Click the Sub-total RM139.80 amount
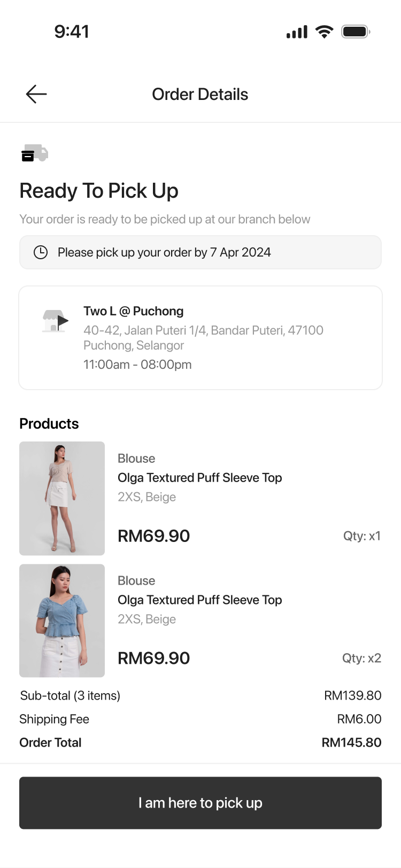 tap(352, 695)
